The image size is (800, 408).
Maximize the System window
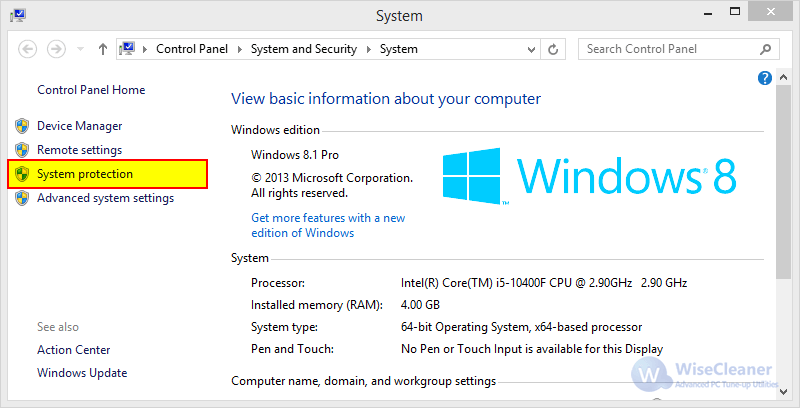click(735, 11)
